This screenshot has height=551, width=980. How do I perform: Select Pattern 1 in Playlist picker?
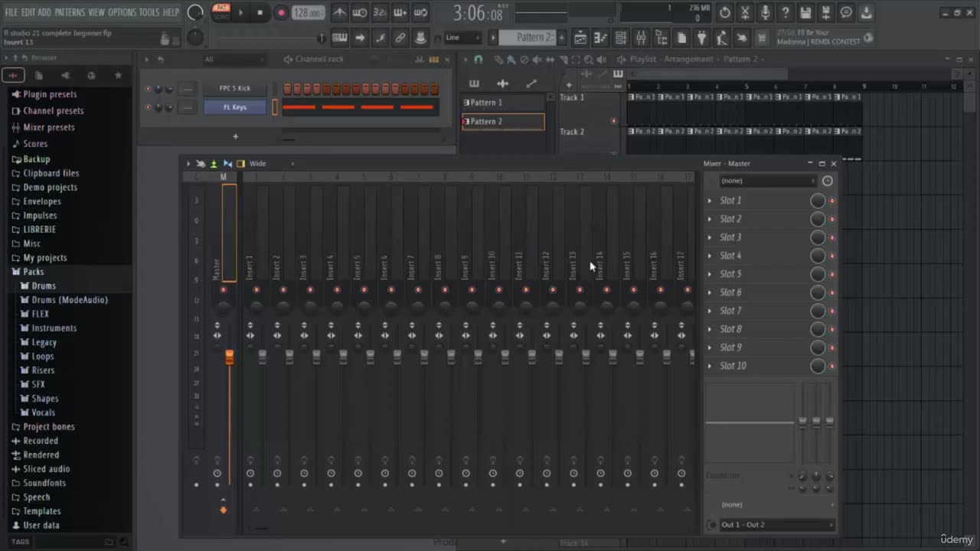[x=503, y=103]
